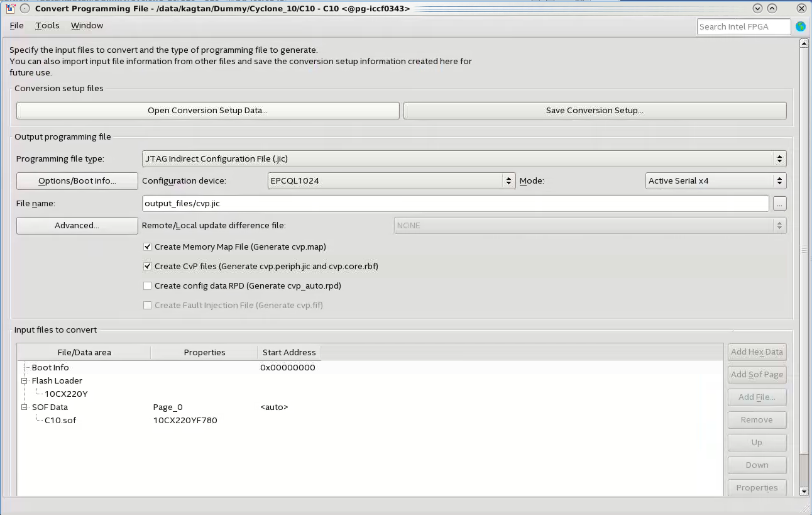Viewport: 812px width, 515px height.
Task: Close the Convert Programming File window
Action: pyautogui.click(x=801, y=8)
